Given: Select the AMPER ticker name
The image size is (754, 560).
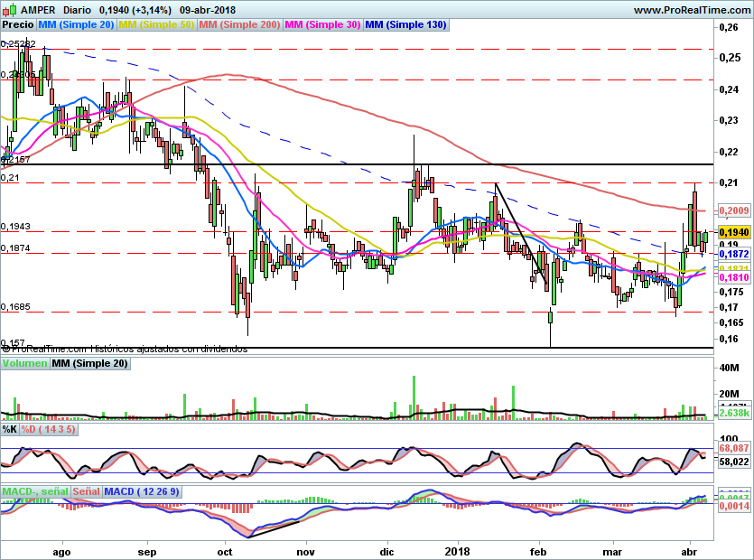Looking at the screenshot, I should coord(38,10).
